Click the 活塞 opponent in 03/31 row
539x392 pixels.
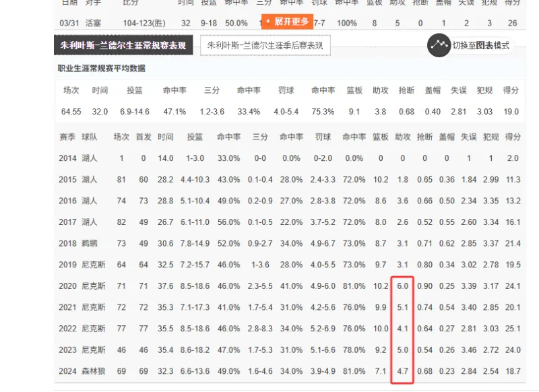click(93, 24)
